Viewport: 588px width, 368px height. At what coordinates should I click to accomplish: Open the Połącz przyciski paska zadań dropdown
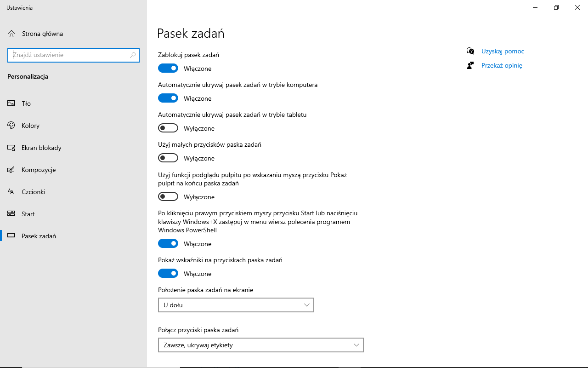click(x=261, y=345)
